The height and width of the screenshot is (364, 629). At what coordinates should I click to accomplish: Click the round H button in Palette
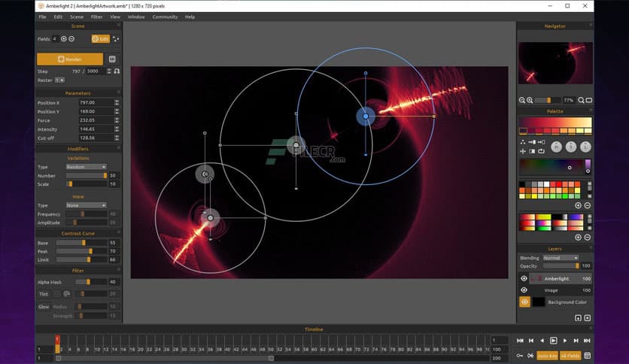coord(556,147)
